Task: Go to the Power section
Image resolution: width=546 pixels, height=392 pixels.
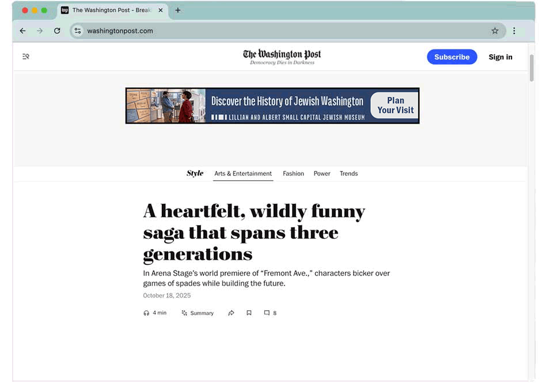Action: [x=322, y=174]
